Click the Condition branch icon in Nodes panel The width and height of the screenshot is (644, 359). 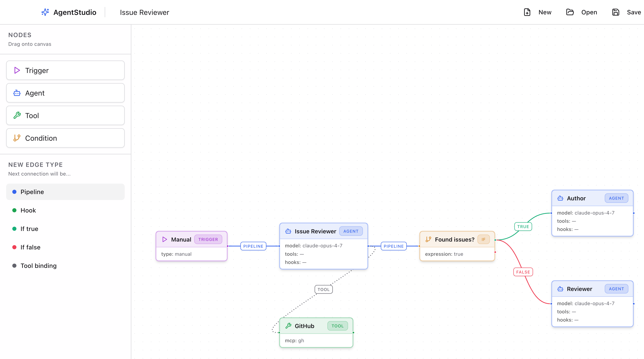click(x=17, y=138)
